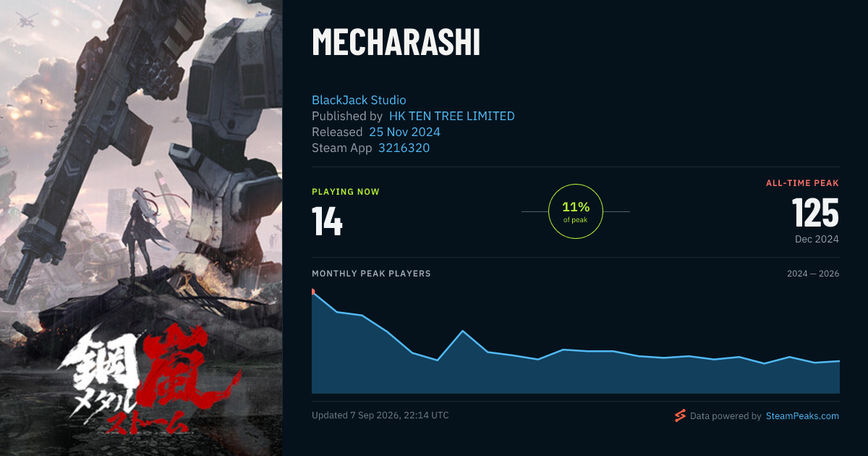The width and height of the screenshot is (868, 456).
Task: Open Steam App ID 3216320 link
Action: point(404,148)
